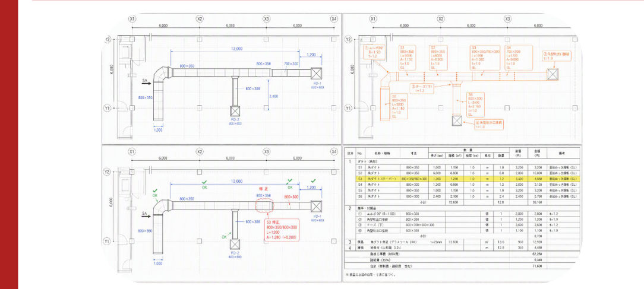Click the total amount 71,600 cell
Viewport: 644px width, 289px height.
[538, 266]
